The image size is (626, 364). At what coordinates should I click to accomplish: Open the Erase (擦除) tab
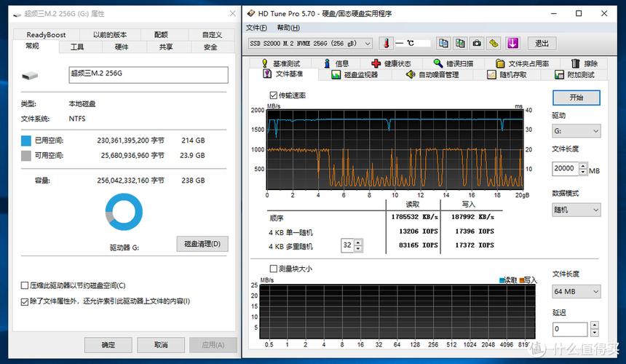pyautogui.click(x=585, y=63)
